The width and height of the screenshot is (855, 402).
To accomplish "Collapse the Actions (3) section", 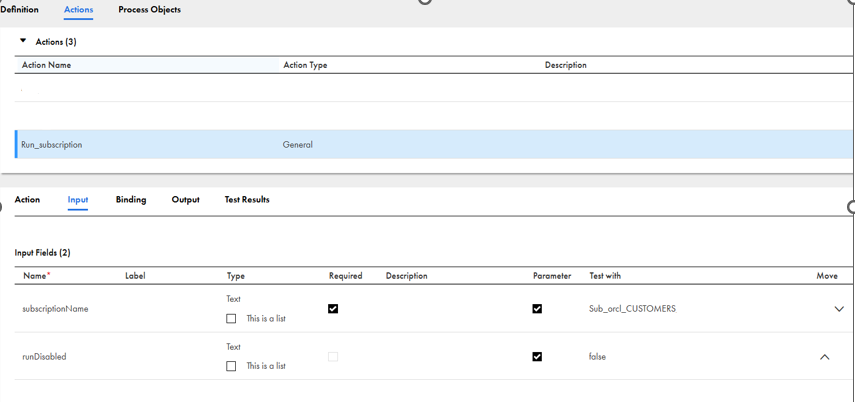I will 23,41.
